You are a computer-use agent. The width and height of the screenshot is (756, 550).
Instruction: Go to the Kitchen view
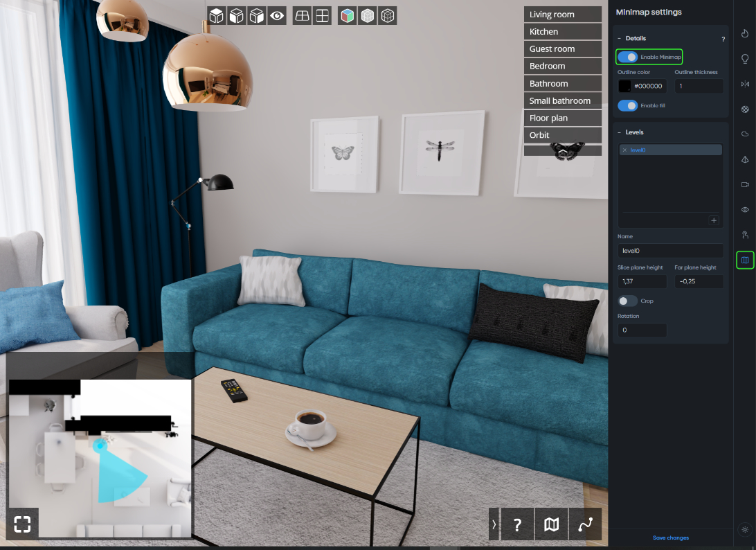click(x=562, y=32)
